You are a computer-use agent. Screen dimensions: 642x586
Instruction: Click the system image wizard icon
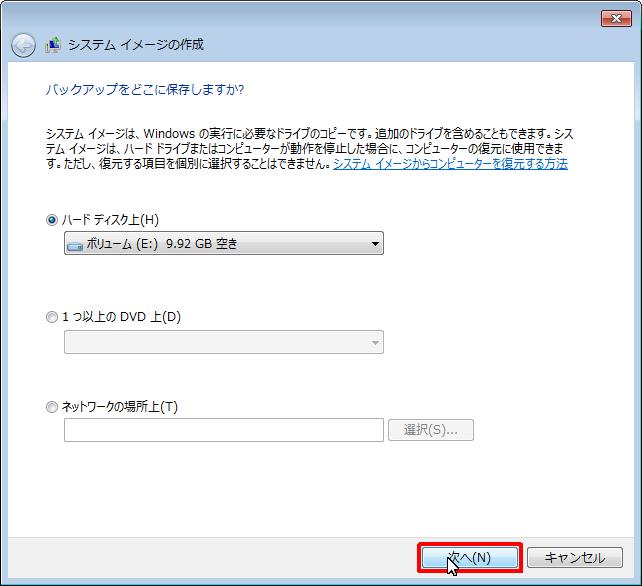pos(53,46)
